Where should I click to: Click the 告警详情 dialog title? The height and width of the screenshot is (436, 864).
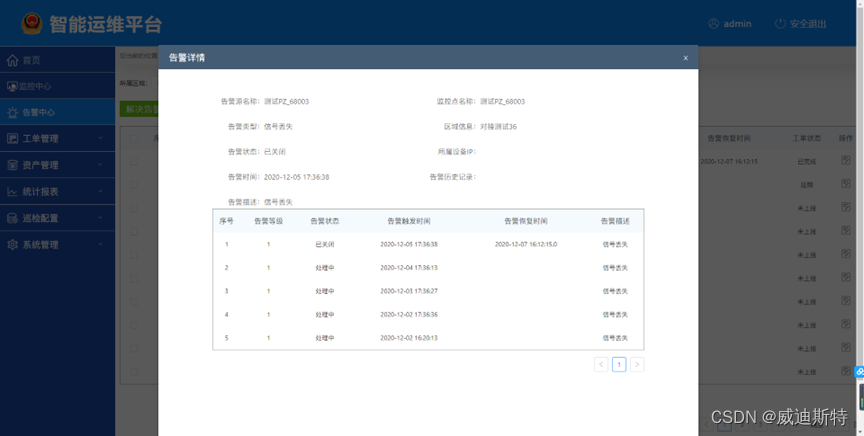187,57
